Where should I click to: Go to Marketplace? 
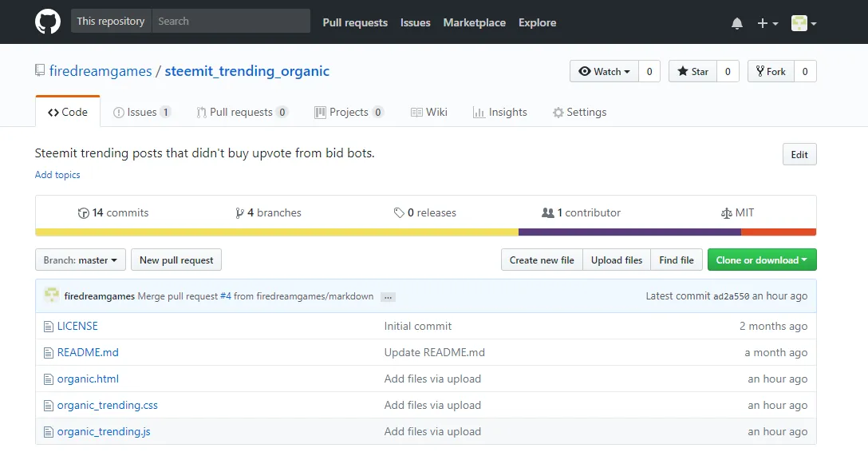(x=475, y=22)
